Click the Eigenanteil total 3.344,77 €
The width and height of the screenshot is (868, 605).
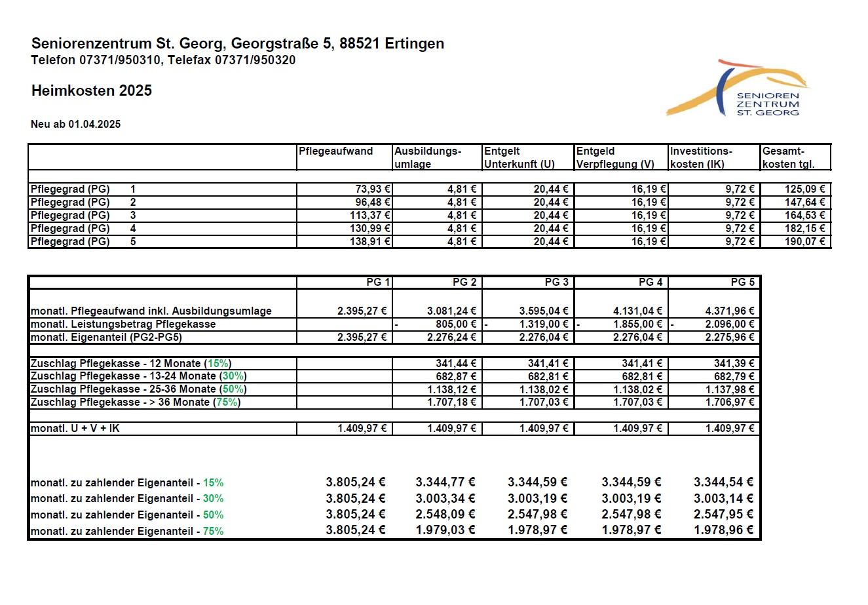[x=445, y=482]
